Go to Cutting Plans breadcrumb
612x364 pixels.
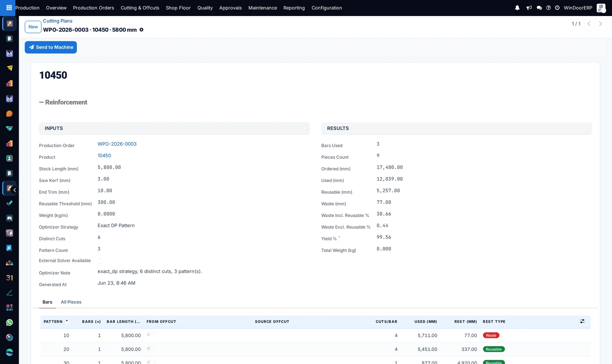point(58,21)
